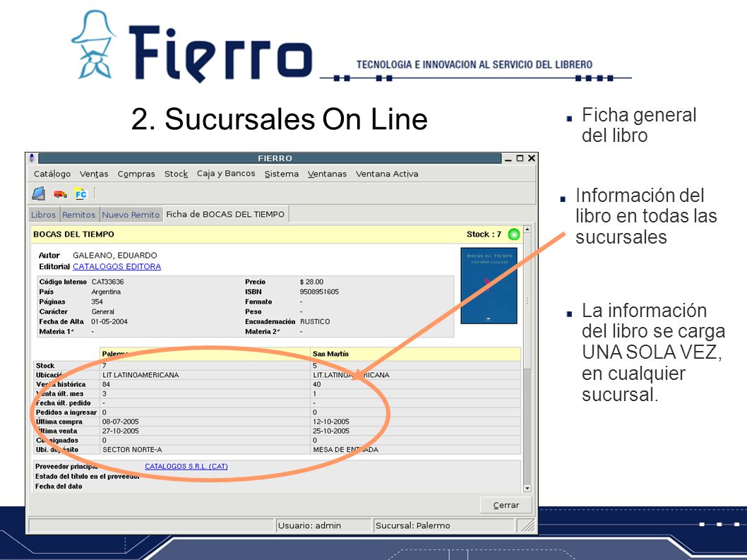This screenshot has height=560, width=747.
Task: Click the San Martín date 12-10-2005
Action: click(331, 422)
